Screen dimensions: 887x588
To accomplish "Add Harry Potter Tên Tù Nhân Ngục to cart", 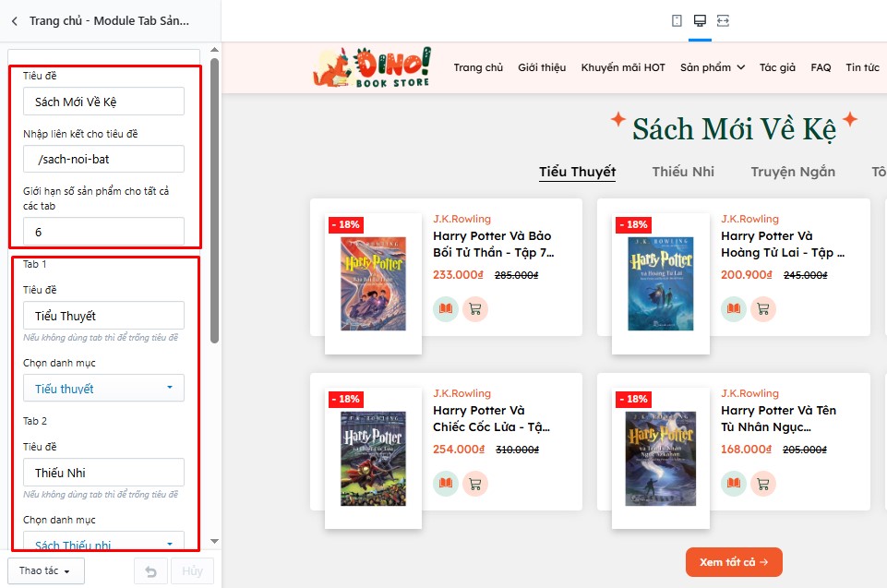I will 763,484.
